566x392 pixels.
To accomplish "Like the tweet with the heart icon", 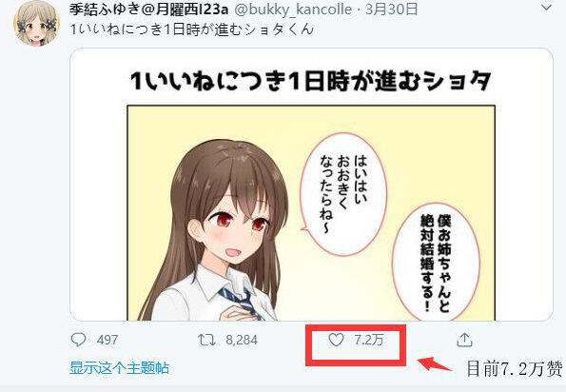I will point(336,340).
